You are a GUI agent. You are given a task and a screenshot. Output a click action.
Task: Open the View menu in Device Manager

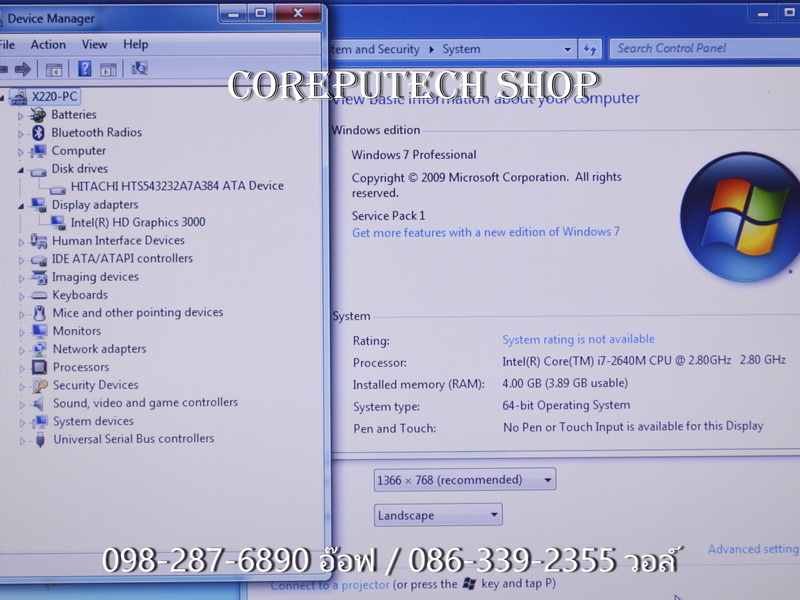[x=94, y=45]
